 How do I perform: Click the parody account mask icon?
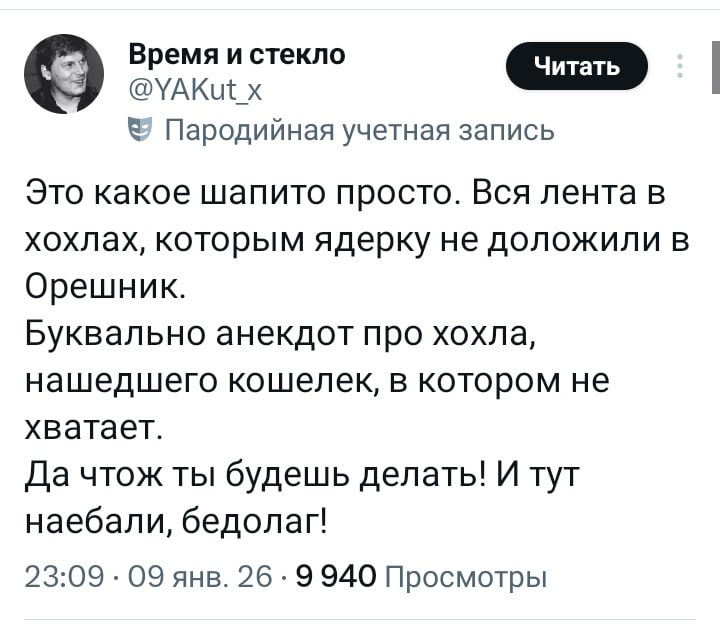point(142,130)
